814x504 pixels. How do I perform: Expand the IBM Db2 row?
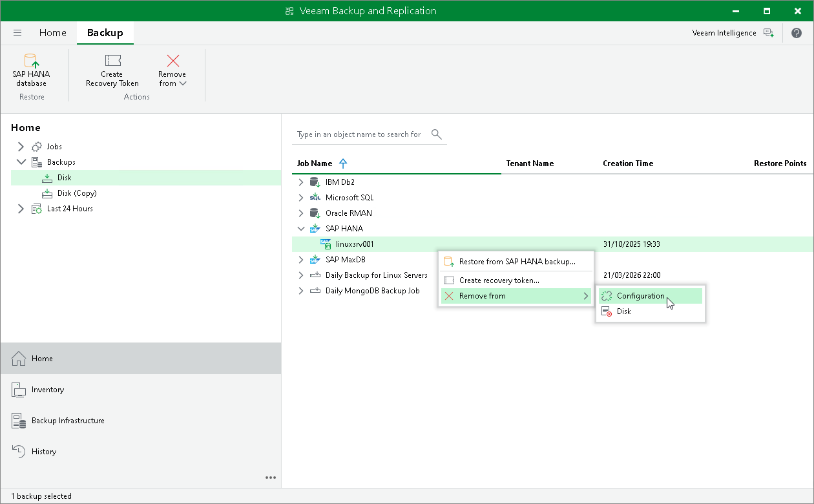[300, 182]
